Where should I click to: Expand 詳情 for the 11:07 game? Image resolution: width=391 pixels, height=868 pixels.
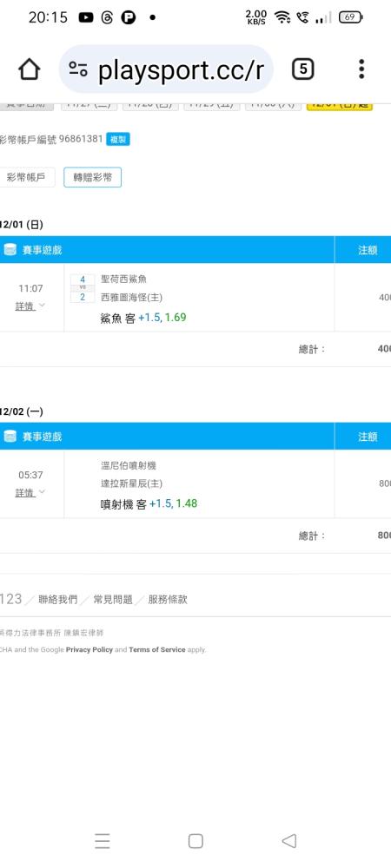coord(30,306)
